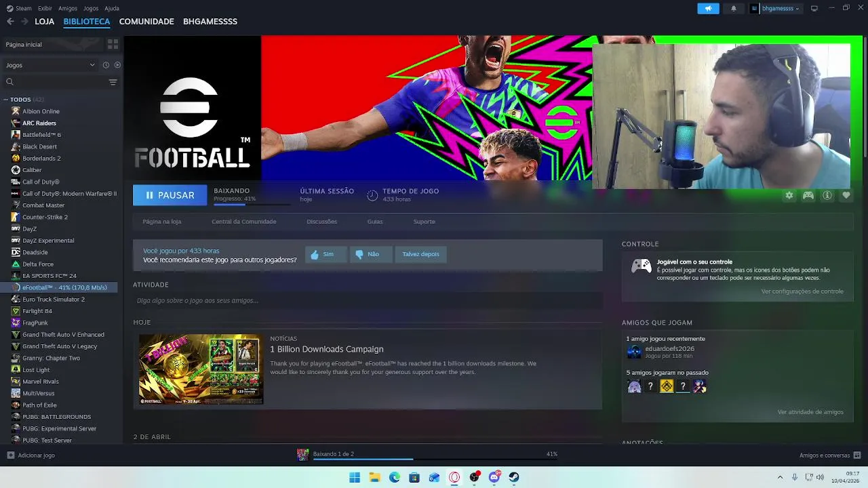The height and width of the screenshot is (488, 868).
Task: Open the Steam announcements megaphone button
Action: pyautogui.click(x=708, y=8)
